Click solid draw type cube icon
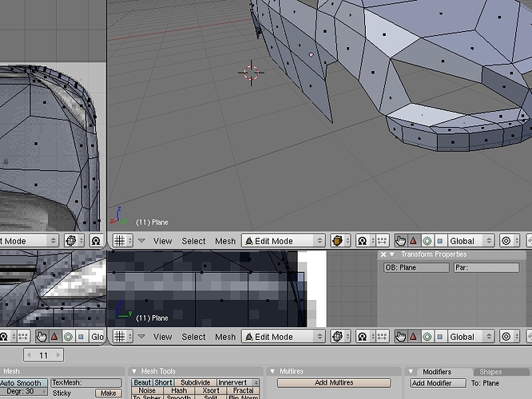This screenshot has height=399, width=532. [x=340, y=241]
